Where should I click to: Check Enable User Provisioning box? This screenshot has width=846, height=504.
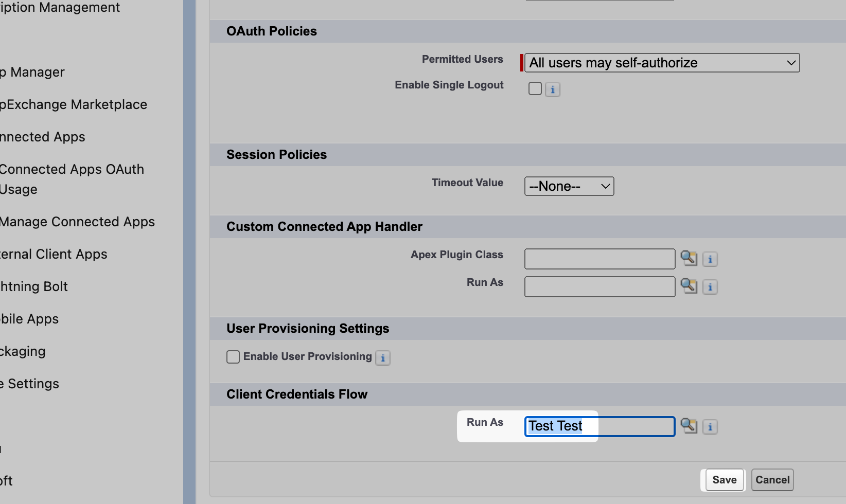click(x=233, y=357)
